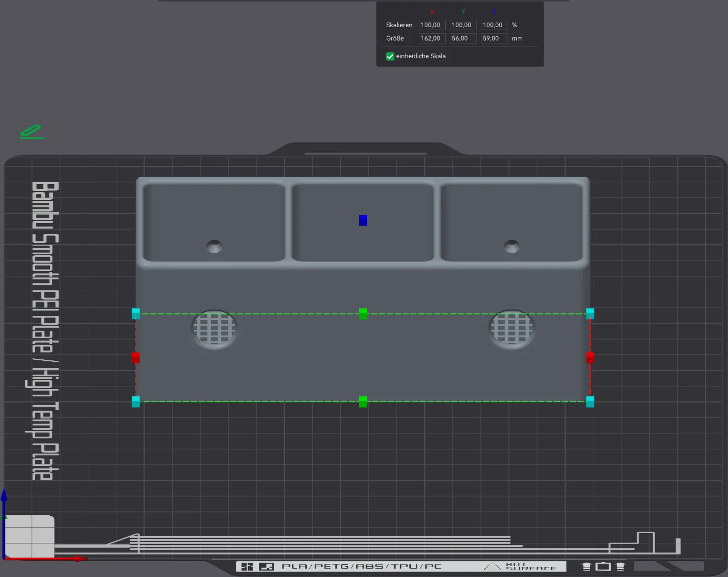728x577 pixels.
Task: Click the Skalieren Y percentage field
Action: [x=463, y=25]
